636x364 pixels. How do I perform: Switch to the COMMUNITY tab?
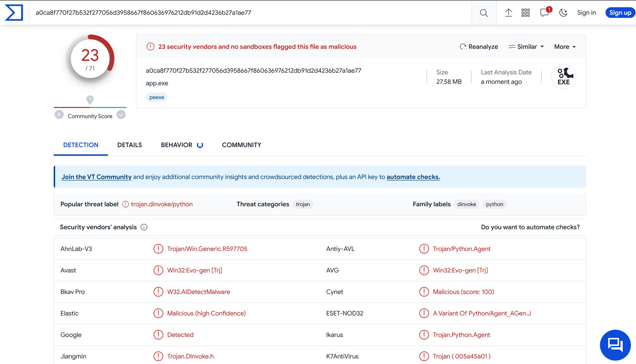tap(241, 145)
